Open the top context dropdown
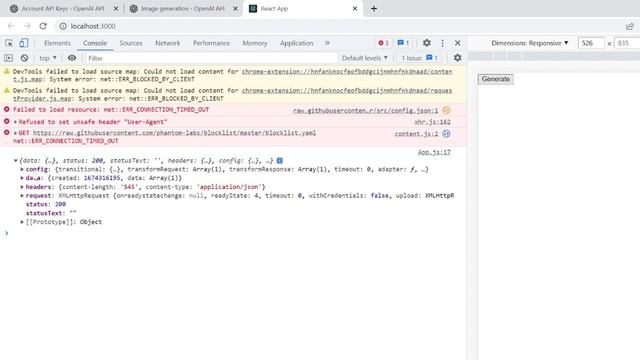 [x=48, y=58]
